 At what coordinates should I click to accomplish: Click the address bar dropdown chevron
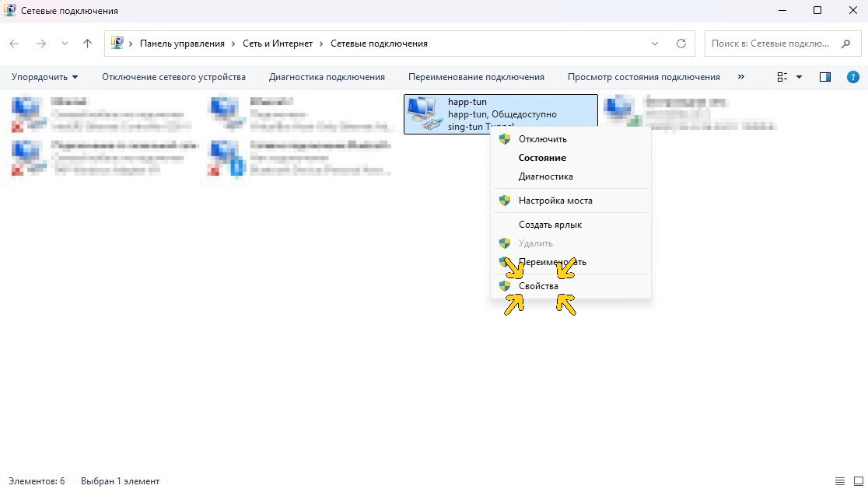pos(655,44)
